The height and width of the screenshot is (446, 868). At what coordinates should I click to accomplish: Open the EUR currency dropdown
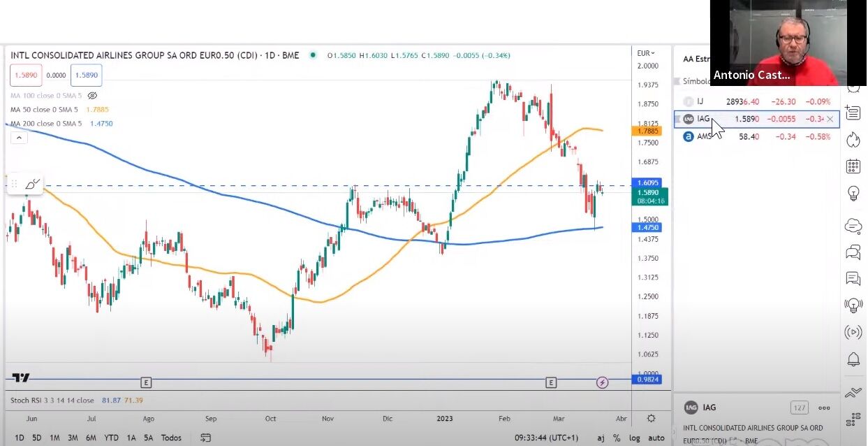click(646, 53)
